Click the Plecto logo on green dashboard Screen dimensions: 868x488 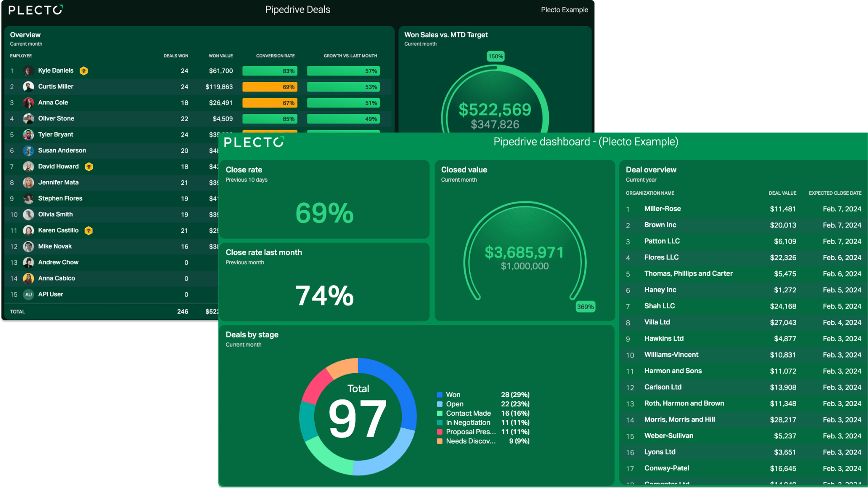point(254,142)
